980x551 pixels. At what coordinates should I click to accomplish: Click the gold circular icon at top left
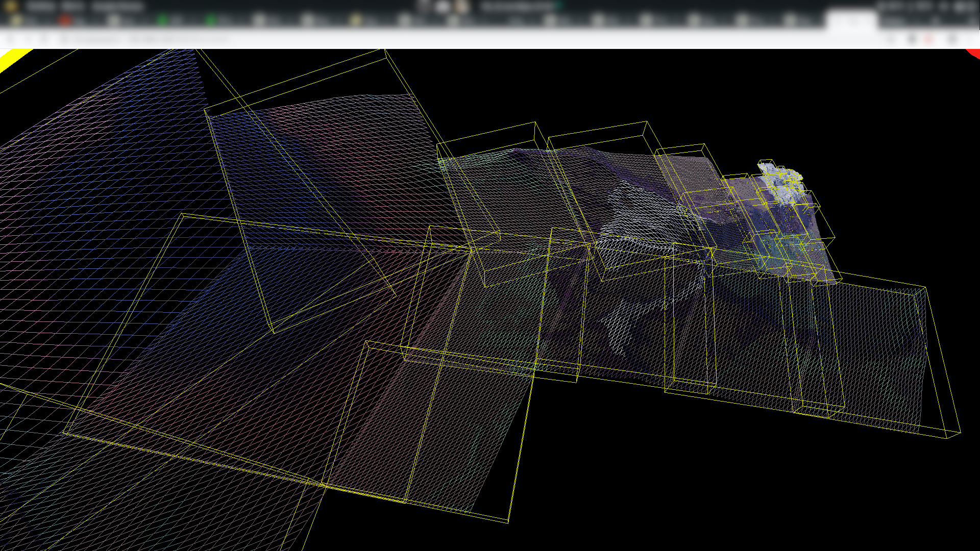[x=9, y=6]
